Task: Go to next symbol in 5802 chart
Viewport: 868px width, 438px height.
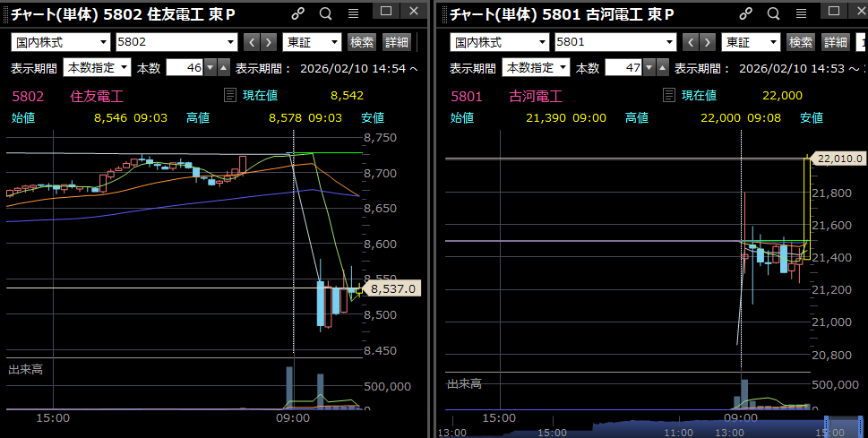Action: 268,42
